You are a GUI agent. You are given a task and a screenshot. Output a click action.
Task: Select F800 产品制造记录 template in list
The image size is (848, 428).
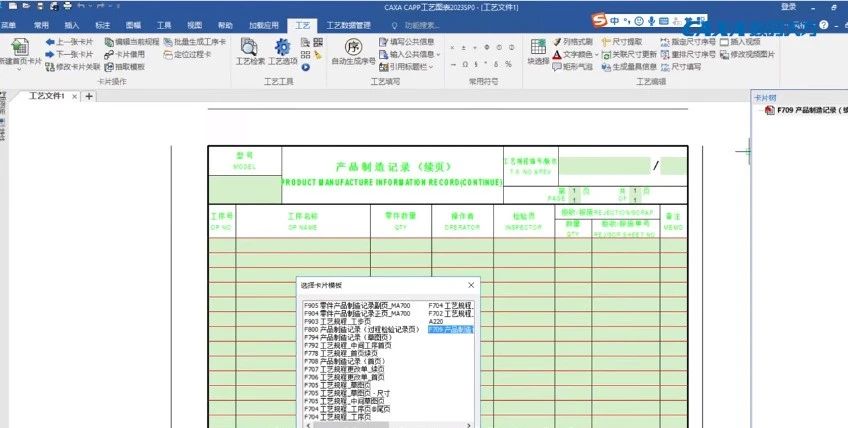(x=361, y=329)
